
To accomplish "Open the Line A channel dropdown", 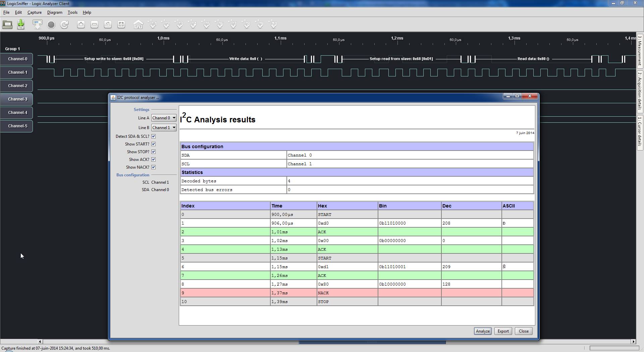I will pos(164,118).
